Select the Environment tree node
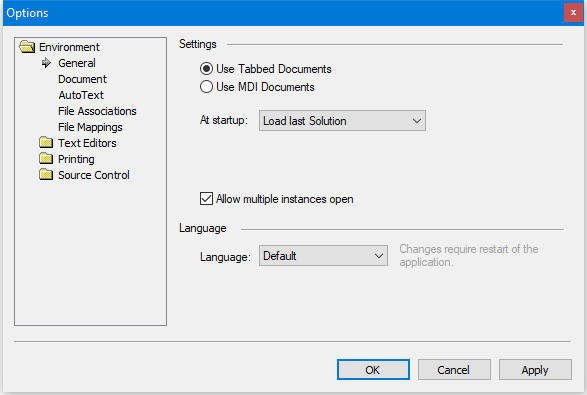 [69, 47]
